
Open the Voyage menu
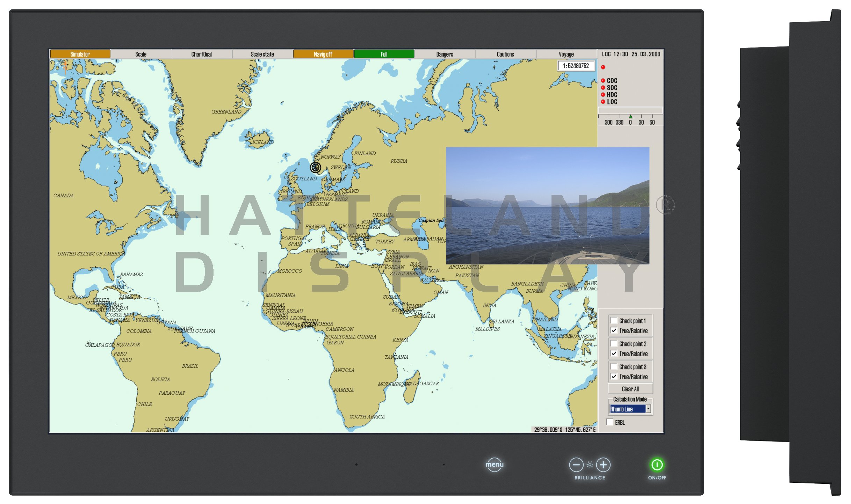pos(566,54)
